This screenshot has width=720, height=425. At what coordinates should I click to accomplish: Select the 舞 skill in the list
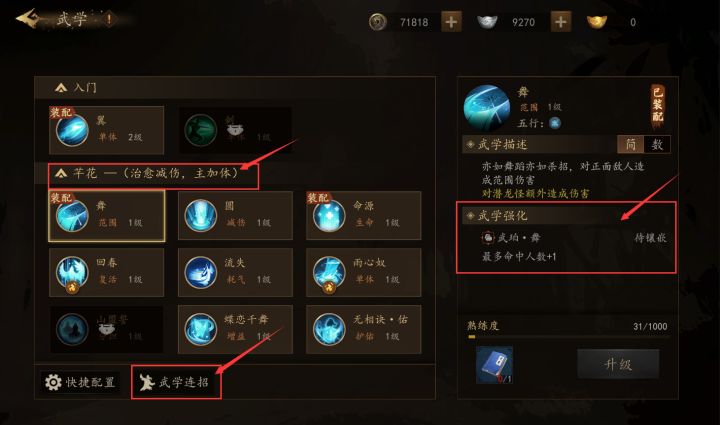(107, 216)
